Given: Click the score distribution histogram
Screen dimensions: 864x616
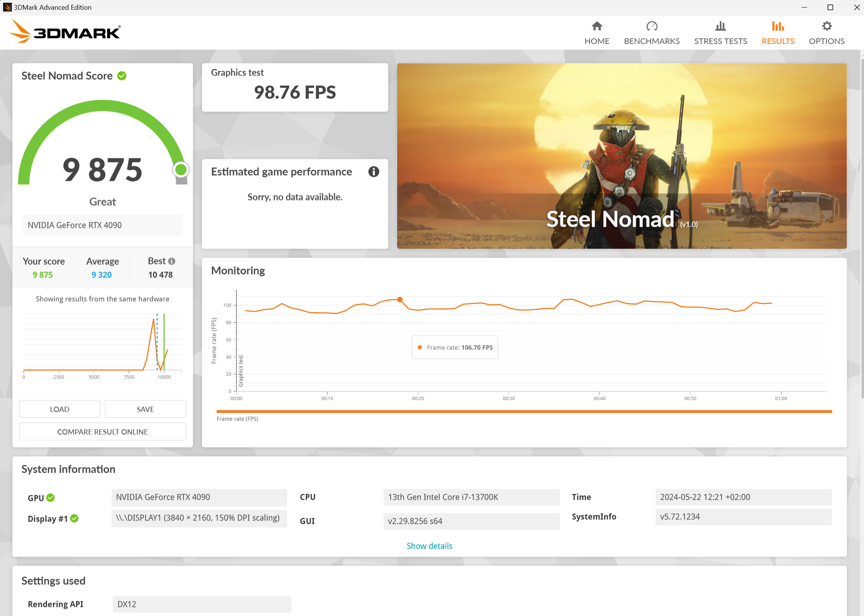Looking at the screenshot, I should point(102,343).
